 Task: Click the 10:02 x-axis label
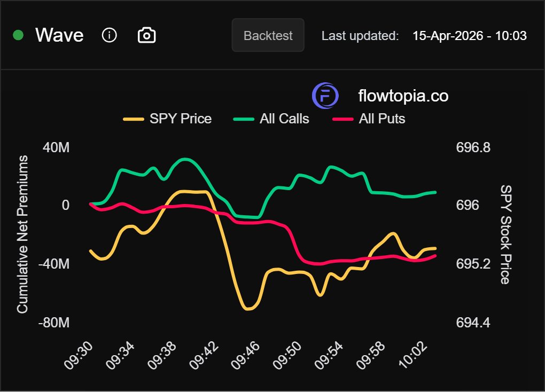click(412, 353)
